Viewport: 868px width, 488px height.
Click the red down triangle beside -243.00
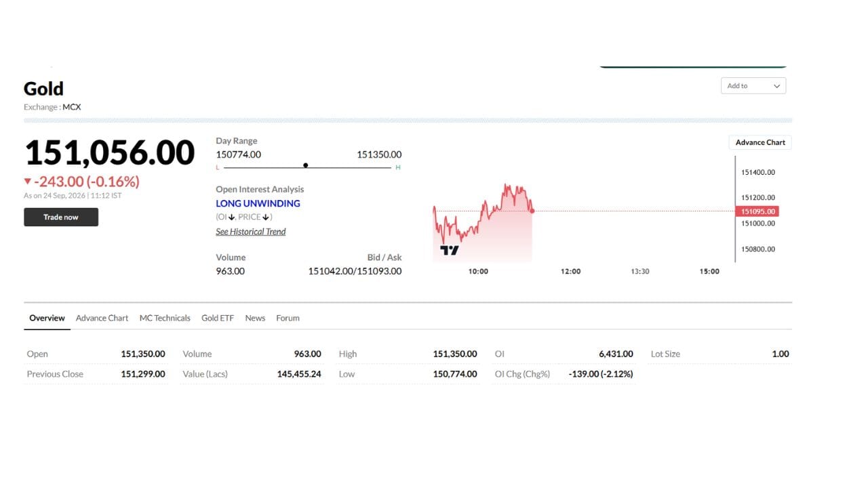[x=27, y=182]
